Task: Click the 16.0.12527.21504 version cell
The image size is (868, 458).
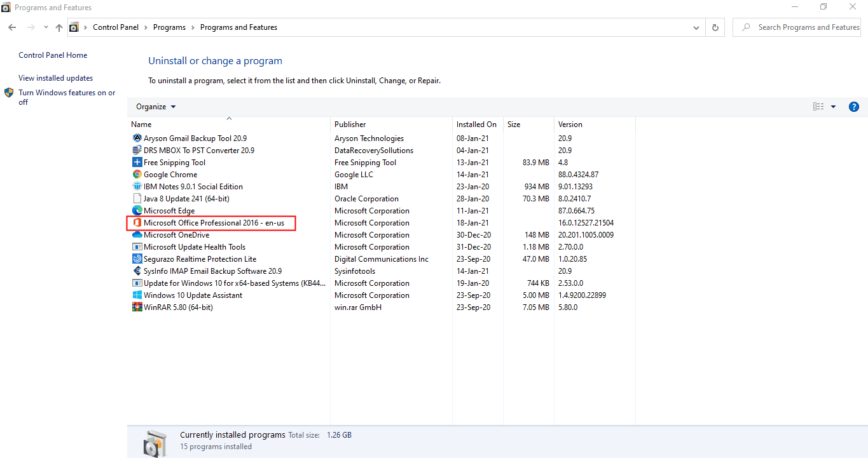Action: pos(586,222)
